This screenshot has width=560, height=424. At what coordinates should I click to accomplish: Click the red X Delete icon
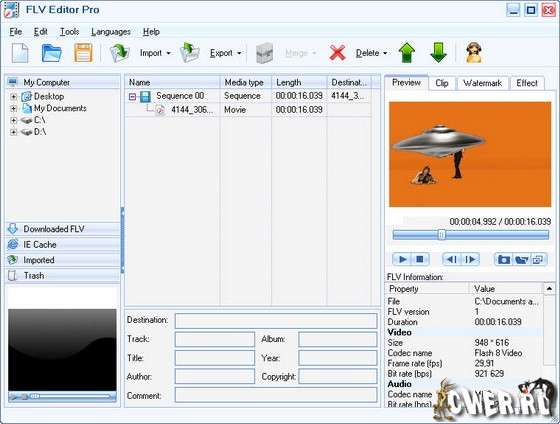[338, 53]
